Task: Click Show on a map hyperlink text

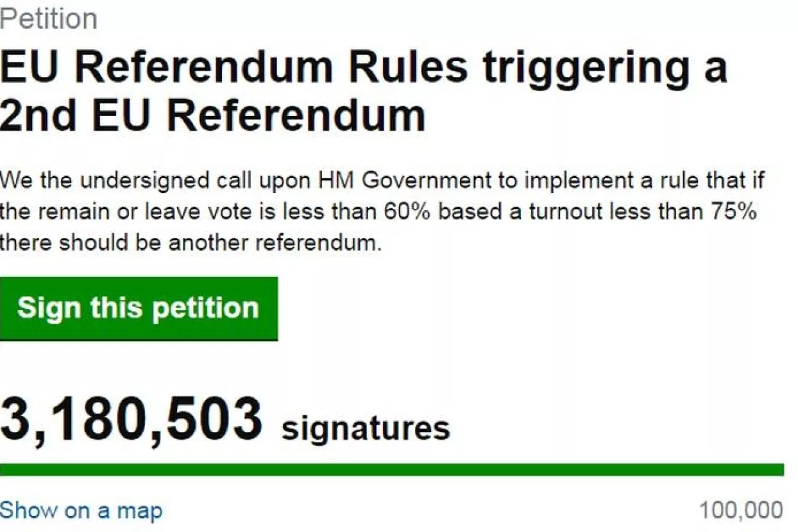Action: click(80, 511)
